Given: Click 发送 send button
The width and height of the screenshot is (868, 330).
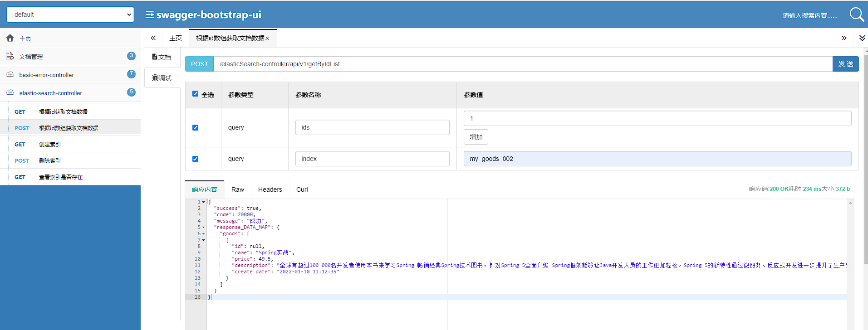Looking at the screenshot, I should (846, 64).
